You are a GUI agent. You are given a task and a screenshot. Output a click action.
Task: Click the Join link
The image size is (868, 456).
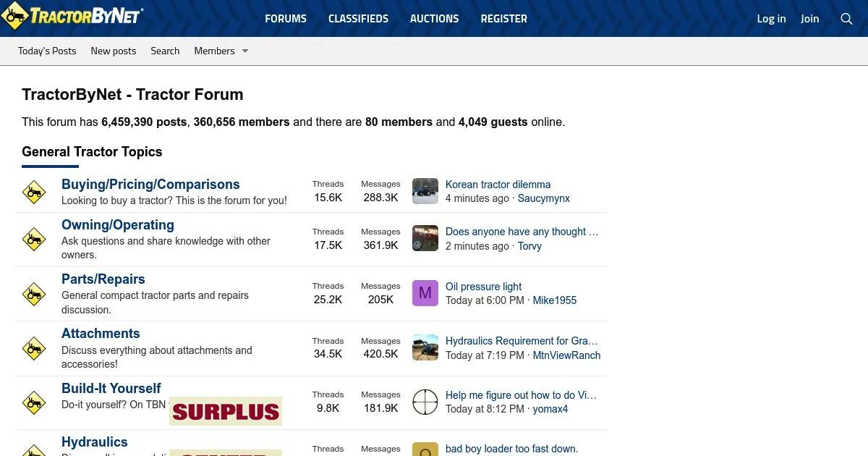point(809,19)
